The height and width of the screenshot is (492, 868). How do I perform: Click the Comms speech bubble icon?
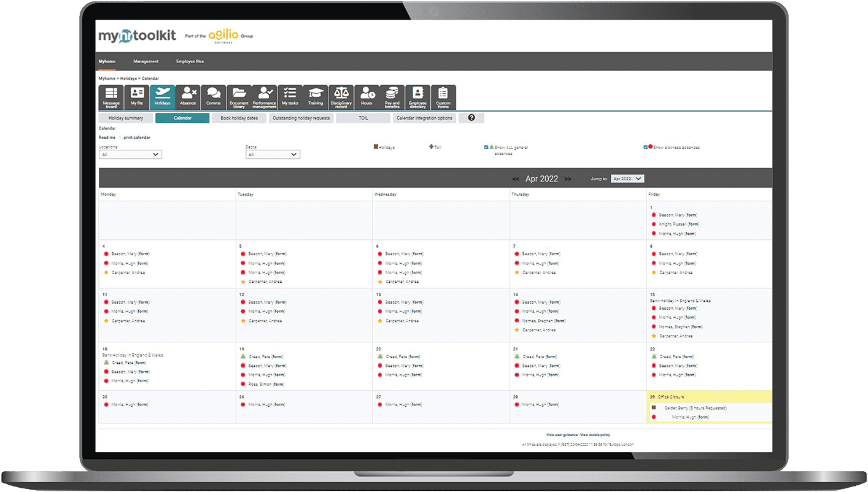(213, 96)
